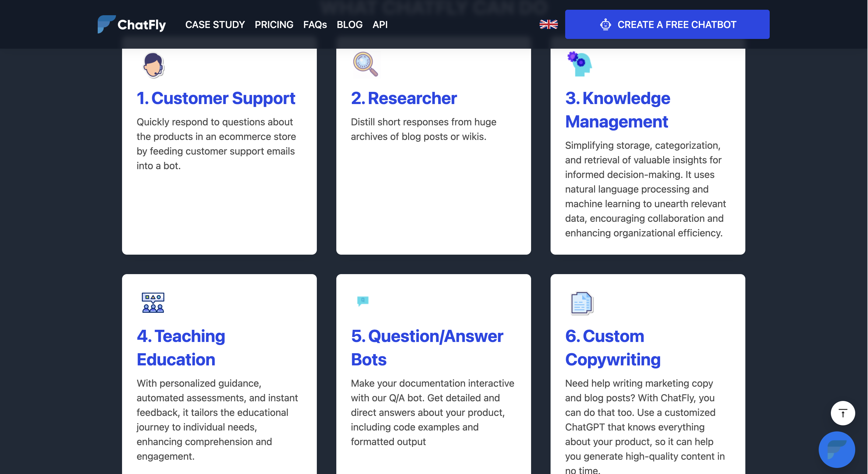Click the Teaching Education classroom icon
The width and height of the screenshot is (868, 474).
[153, 302]
